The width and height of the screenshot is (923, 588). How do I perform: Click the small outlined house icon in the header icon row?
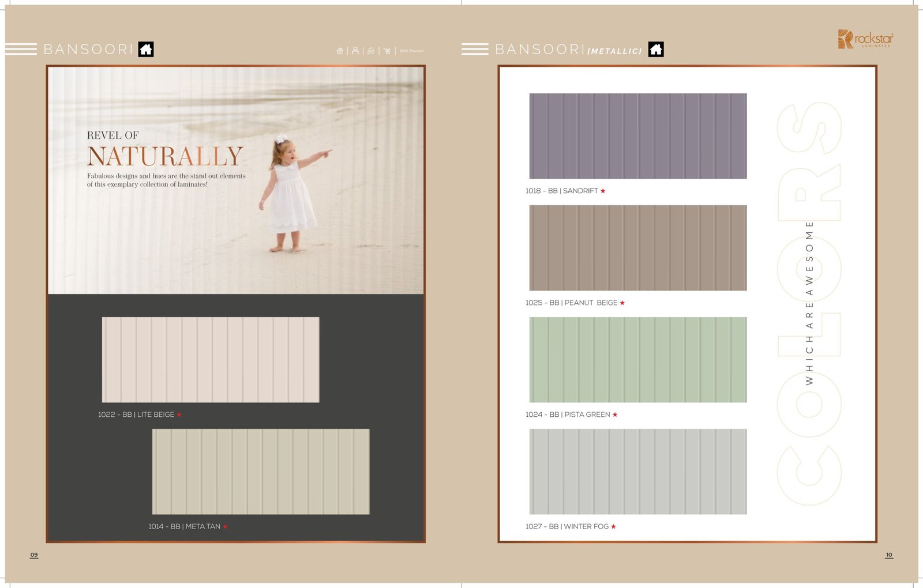point(340,51)
